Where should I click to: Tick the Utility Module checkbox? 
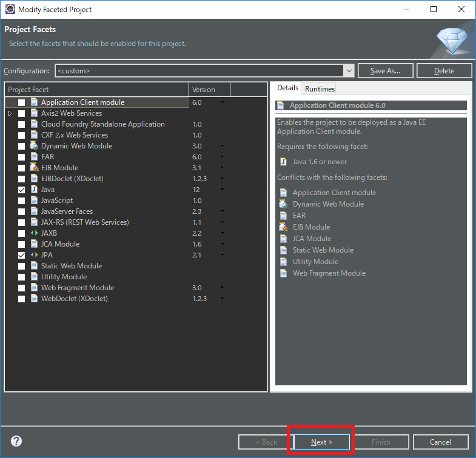coord(21,277)
